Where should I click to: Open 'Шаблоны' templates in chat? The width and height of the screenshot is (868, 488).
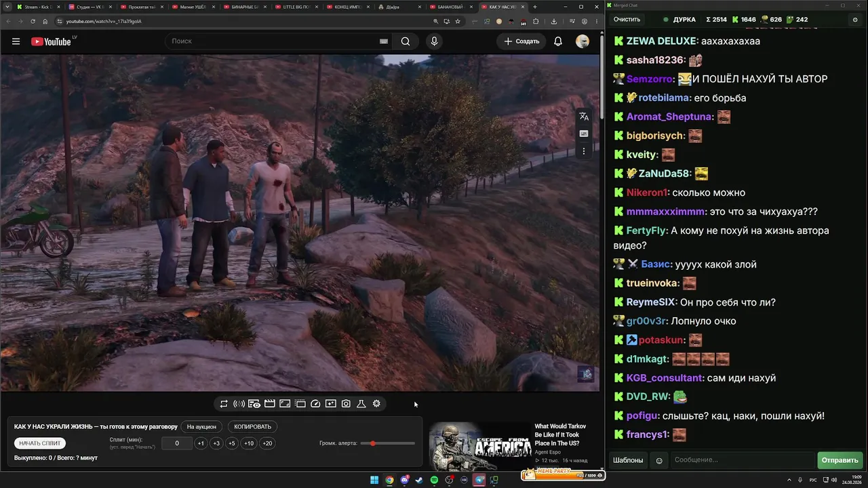(x=628, y=461)
